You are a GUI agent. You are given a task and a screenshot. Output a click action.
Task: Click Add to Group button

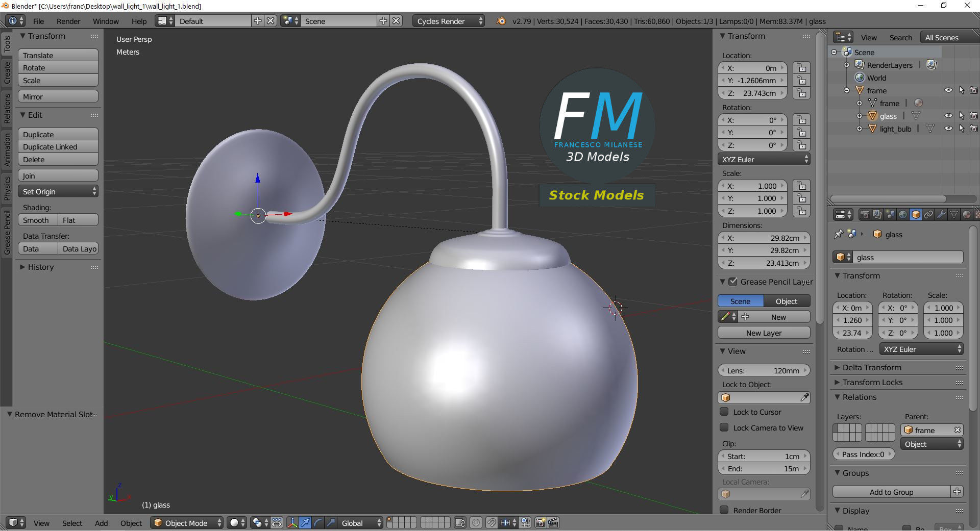pos(891,492)
